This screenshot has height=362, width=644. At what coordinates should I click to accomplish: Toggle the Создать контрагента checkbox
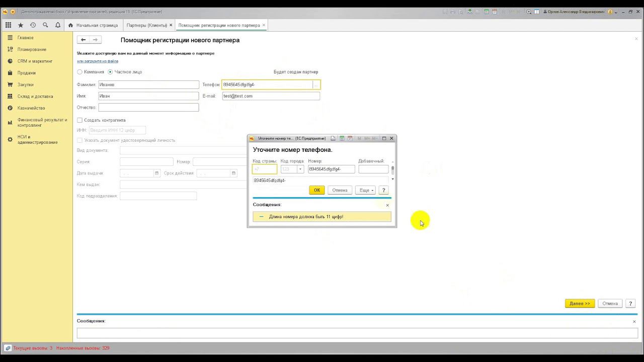(79, 120)
